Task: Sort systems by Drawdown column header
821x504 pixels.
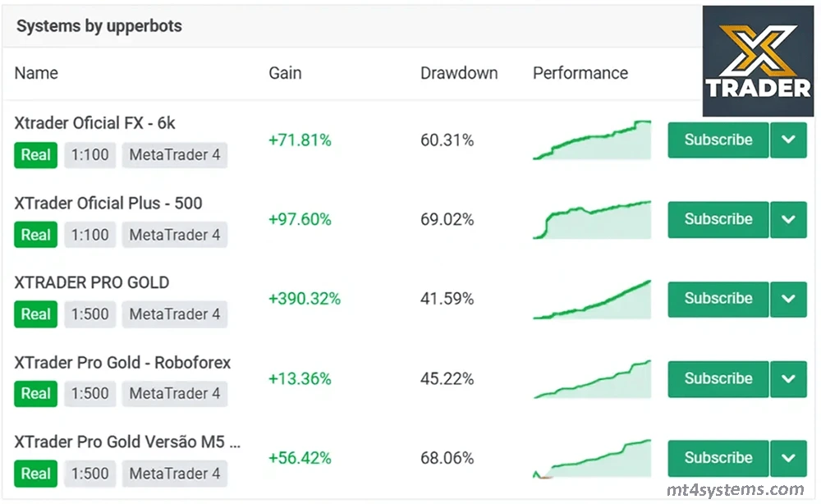Action: click(x=459, y=73)
